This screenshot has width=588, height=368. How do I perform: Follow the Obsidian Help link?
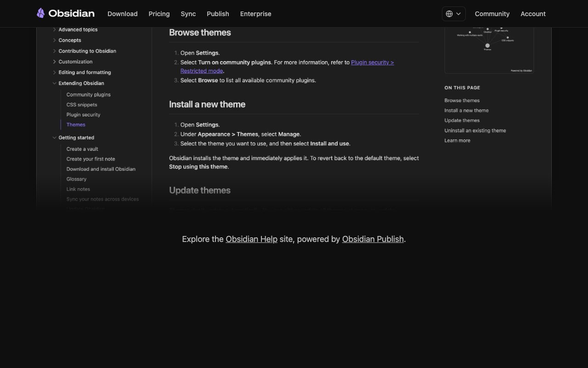251,239
